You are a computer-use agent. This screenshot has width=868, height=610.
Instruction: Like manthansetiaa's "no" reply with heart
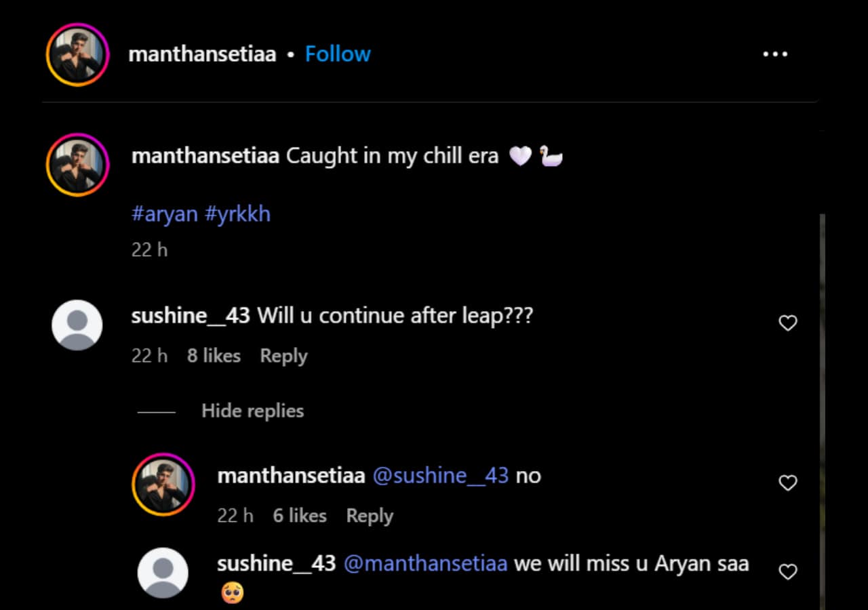tap(787, 483)
